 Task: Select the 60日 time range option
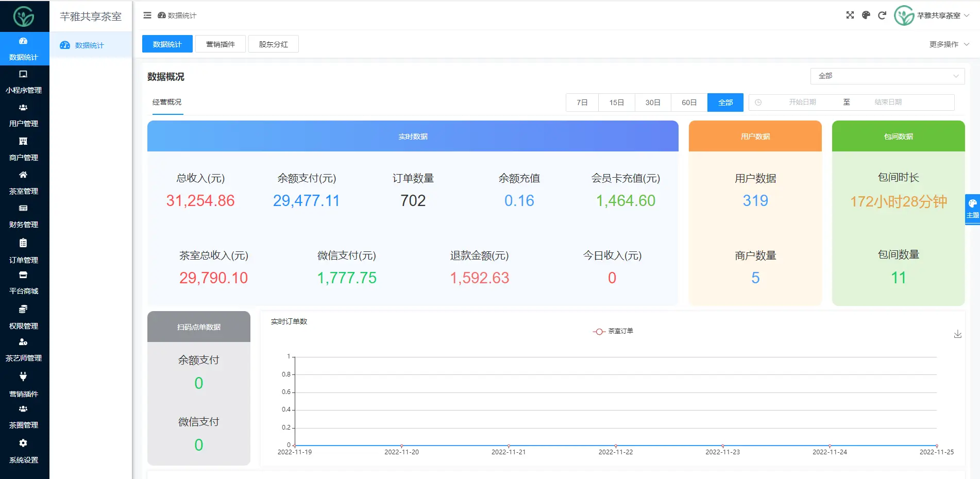[689, 102]
